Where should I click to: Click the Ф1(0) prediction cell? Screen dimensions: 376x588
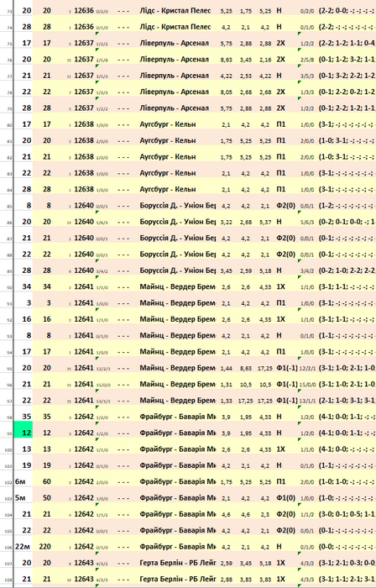(x=285, y=498)
